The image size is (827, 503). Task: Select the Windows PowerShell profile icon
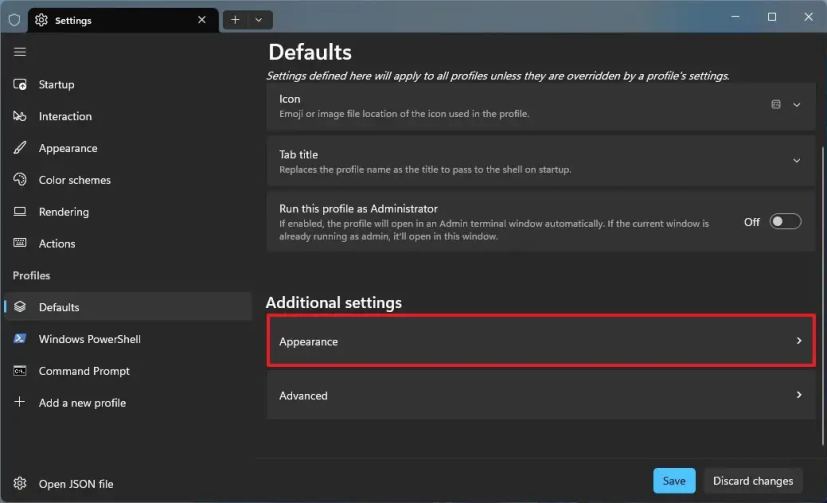pos(20,339)
